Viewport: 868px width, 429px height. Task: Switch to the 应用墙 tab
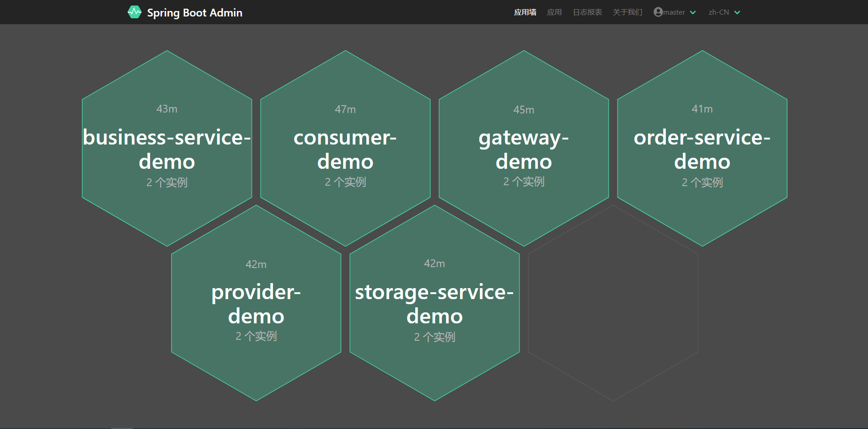click(x=525, y=12)
